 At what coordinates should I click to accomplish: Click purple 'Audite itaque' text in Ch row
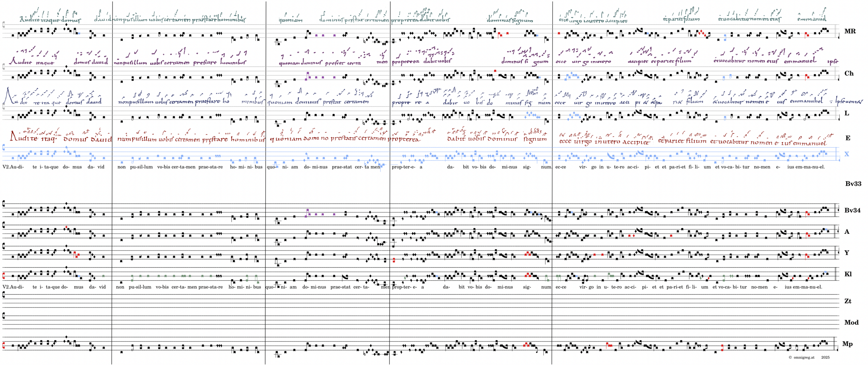[x=31, y=62]
